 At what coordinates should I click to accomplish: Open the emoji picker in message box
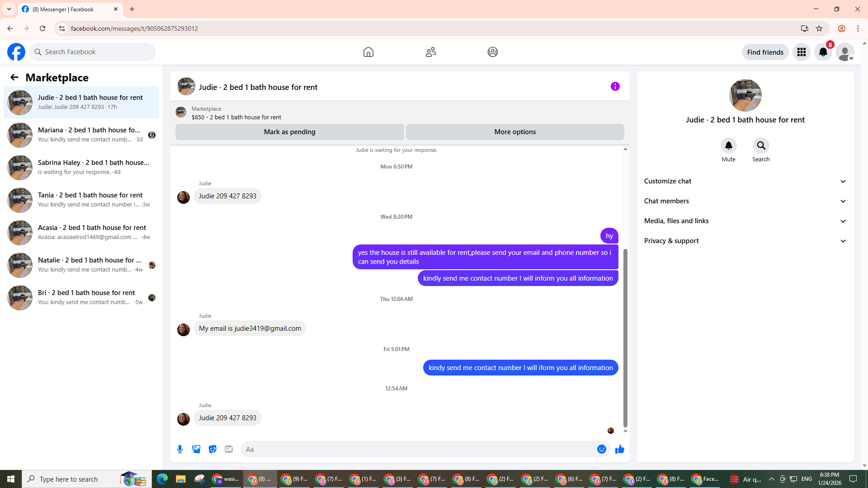pyautogui.click(x=601, y=449)
